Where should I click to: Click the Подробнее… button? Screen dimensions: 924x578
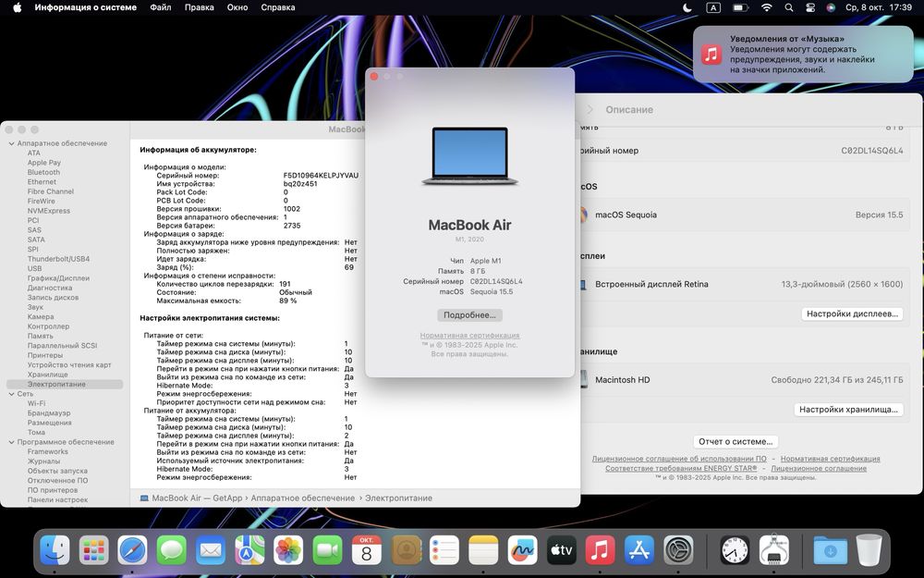(x=469, y=315)
